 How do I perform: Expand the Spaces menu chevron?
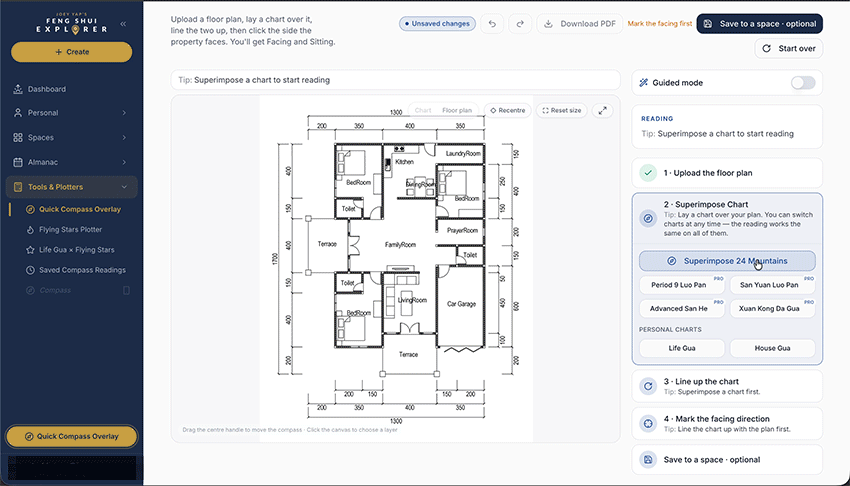pos(124,138)
